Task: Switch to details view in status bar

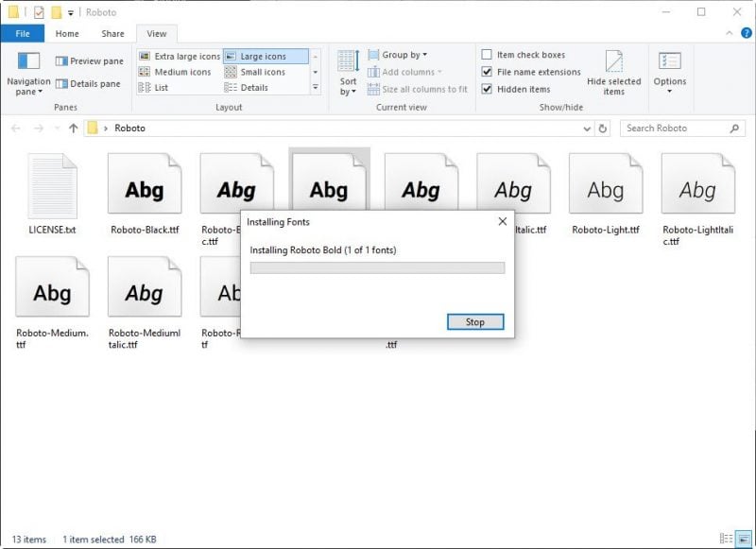Action: [x=726, y=539]
